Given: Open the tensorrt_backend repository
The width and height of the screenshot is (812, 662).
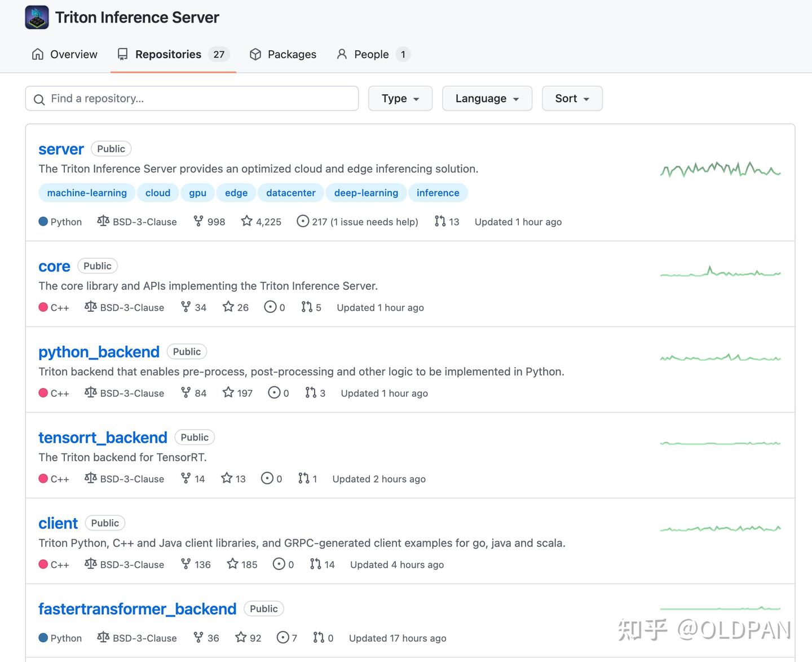Looking at the screenshot, I should pos(103,437).
